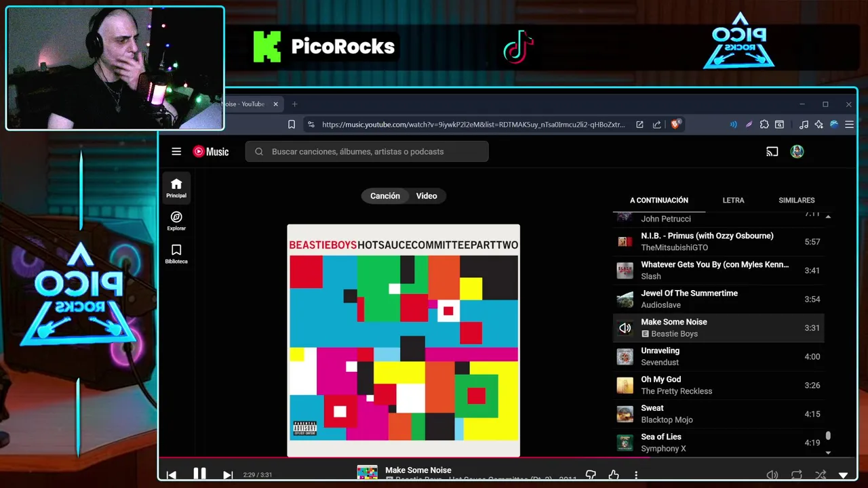The height and width of the screenshot is (488, 868).
Task: Click the queue scroll-down arrow
Action: point(828,452)
